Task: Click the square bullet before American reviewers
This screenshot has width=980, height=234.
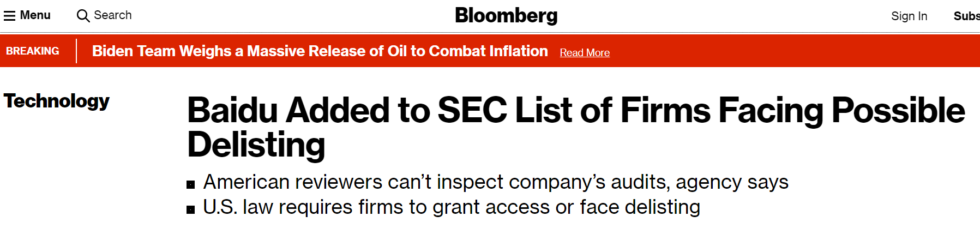Action: [x=190, y=184]
